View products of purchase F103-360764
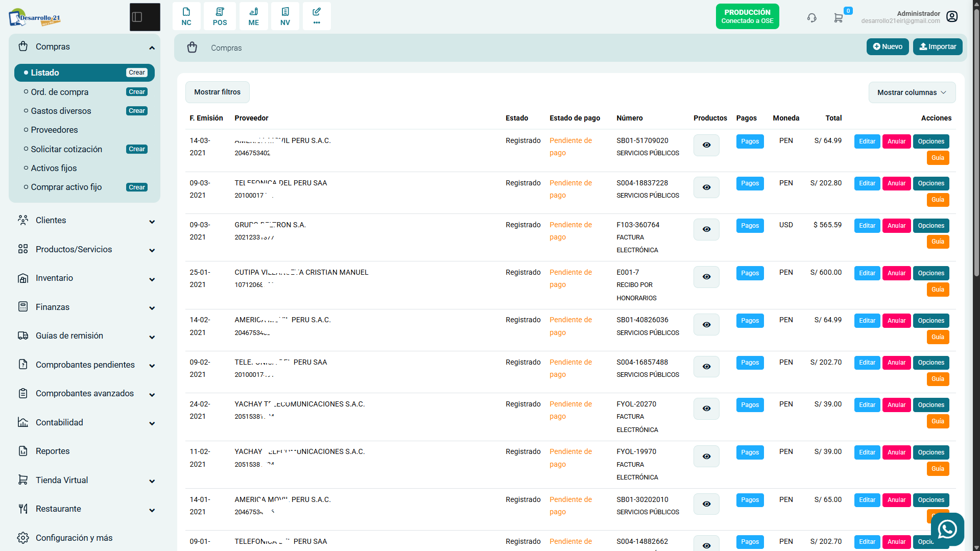 coord(706,229)
